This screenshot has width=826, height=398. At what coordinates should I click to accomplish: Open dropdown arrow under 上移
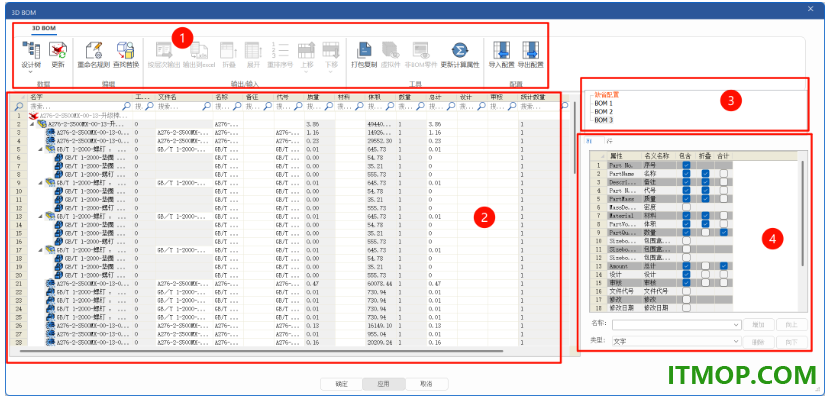tap(307, 72)
